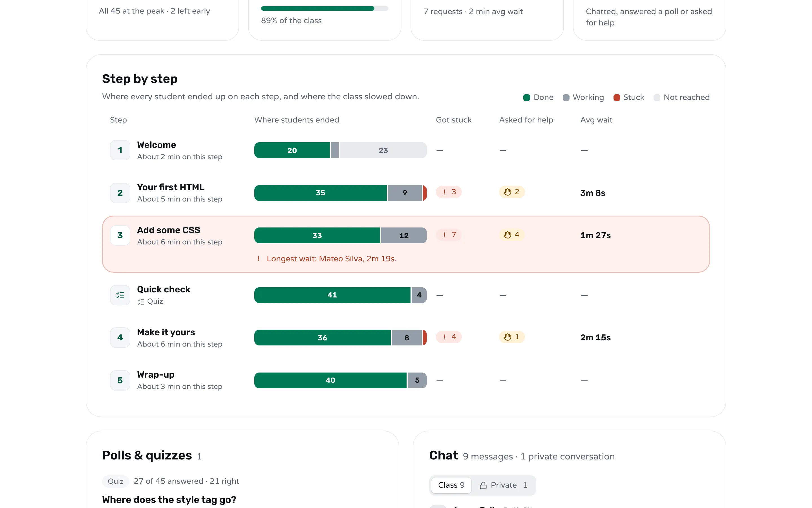Click the Not reached legend swatch
The width and height of the screenshot is (812, 508).
pos(657,97)
